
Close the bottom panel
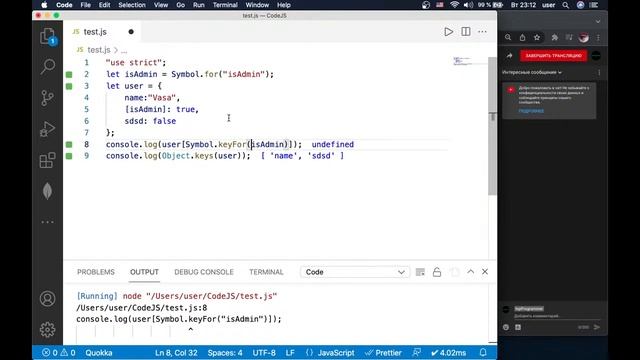tap(485, 271)
